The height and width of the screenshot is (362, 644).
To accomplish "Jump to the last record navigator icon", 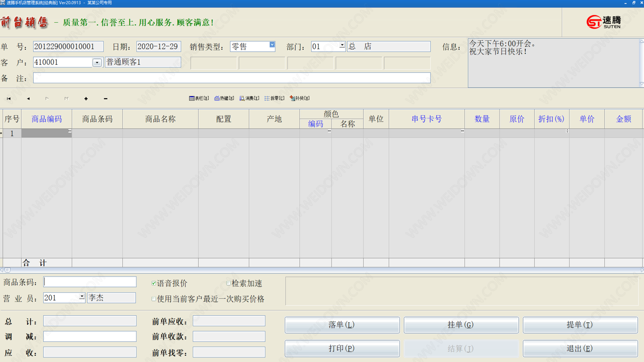I will pos(66,99).
